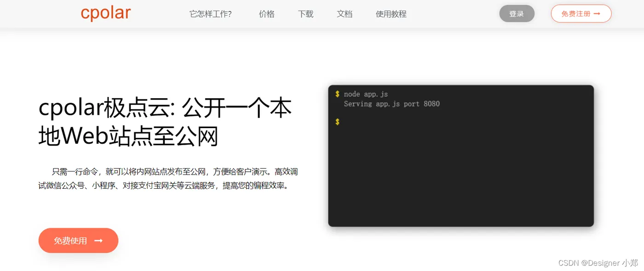The height and width of the screenshot is (271, 644).
Task: Go to the 下载 download page
Action: coord(306,14)
